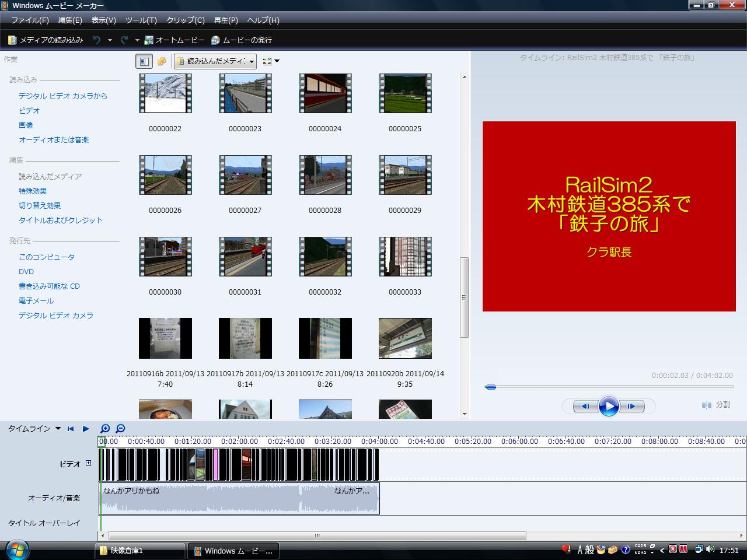Undo the last action

coord(97,40)
